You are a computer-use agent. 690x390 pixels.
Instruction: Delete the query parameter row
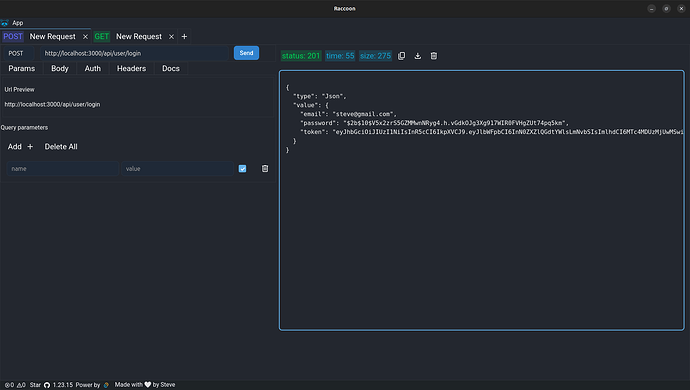tap(265, 169)
